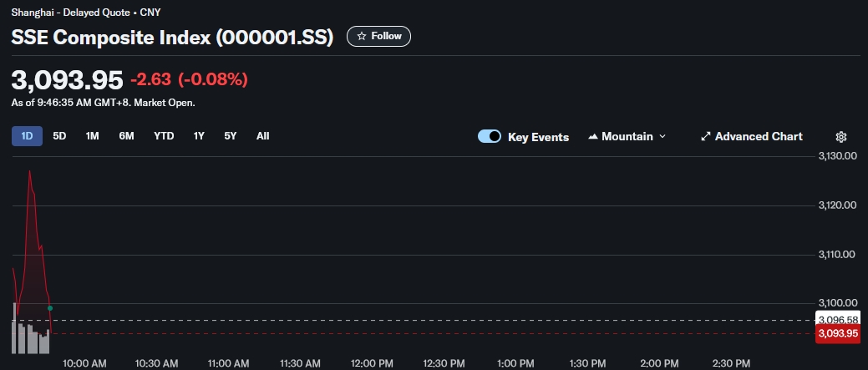Click the 10:00 AM time axis label
This screenshot has height=370, width=868.
point(84,363)
